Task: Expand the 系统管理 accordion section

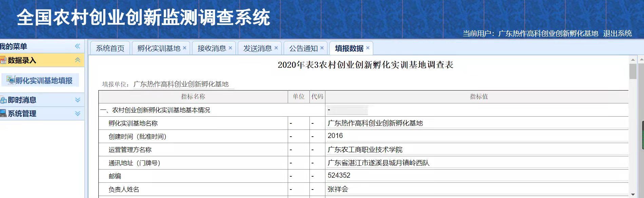Action: point(77,114)
